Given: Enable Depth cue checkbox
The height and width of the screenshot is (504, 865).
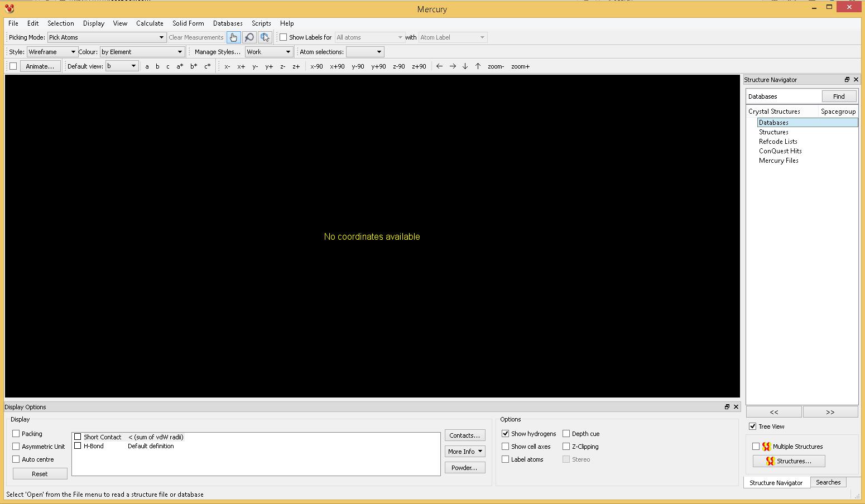Looking at the screenshot, I should [566, 434].
